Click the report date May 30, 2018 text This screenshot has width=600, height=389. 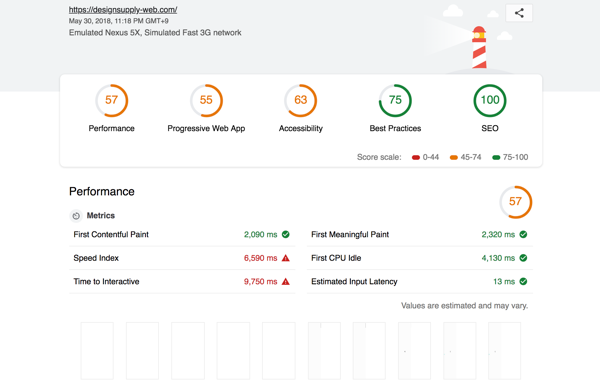click(x=119, y=21)
